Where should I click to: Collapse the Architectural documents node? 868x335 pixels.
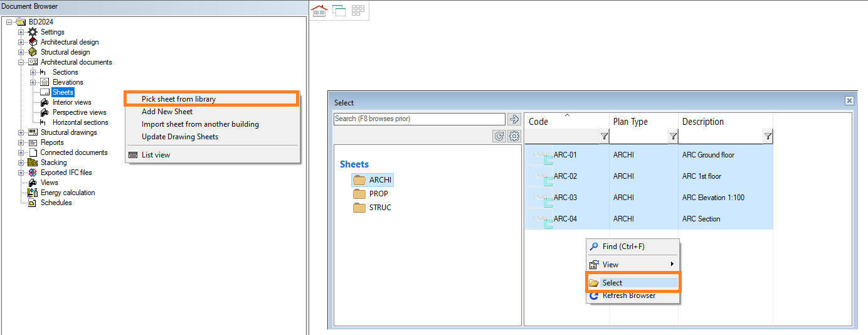21,62
